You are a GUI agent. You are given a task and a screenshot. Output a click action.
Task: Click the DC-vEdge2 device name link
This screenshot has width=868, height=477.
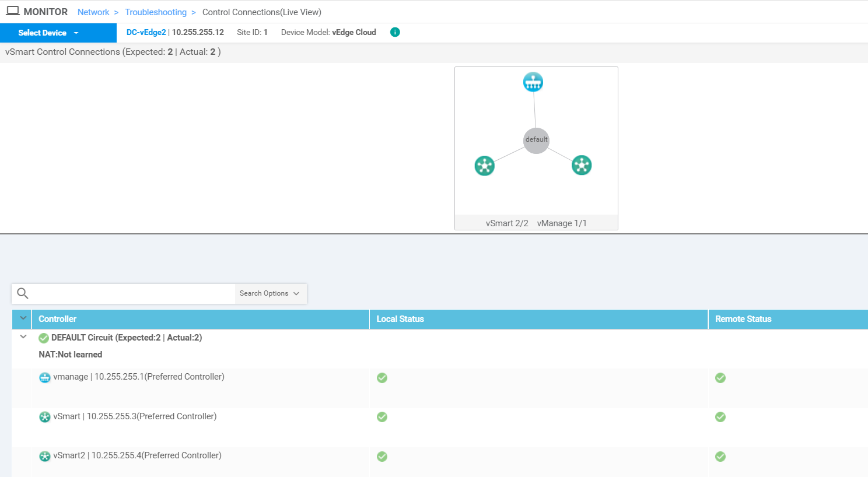[146, 32]
